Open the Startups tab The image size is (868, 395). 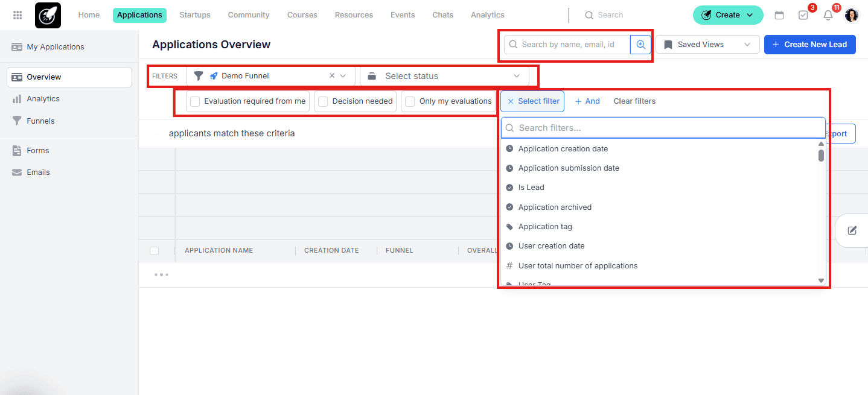pos(195,15)
